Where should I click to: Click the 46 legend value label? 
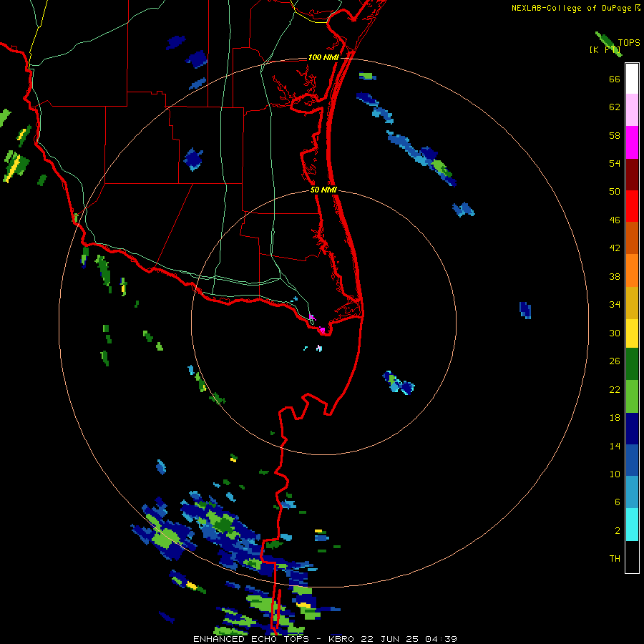pyautogui.click(x=615, y=220)
